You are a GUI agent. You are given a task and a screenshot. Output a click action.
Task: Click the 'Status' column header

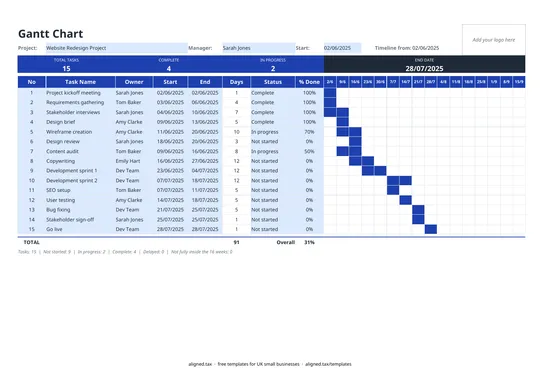(273, 82)
